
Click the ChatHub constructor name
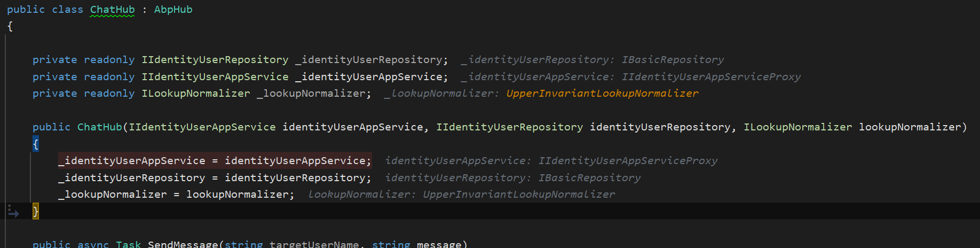pyautogui.click(x=100, y=127)
